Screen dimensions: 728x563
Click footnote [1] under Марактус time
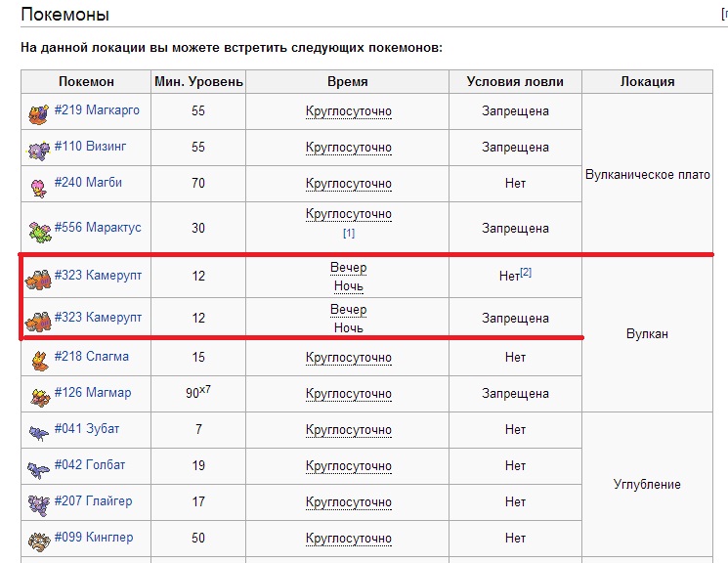pos(349,234)
